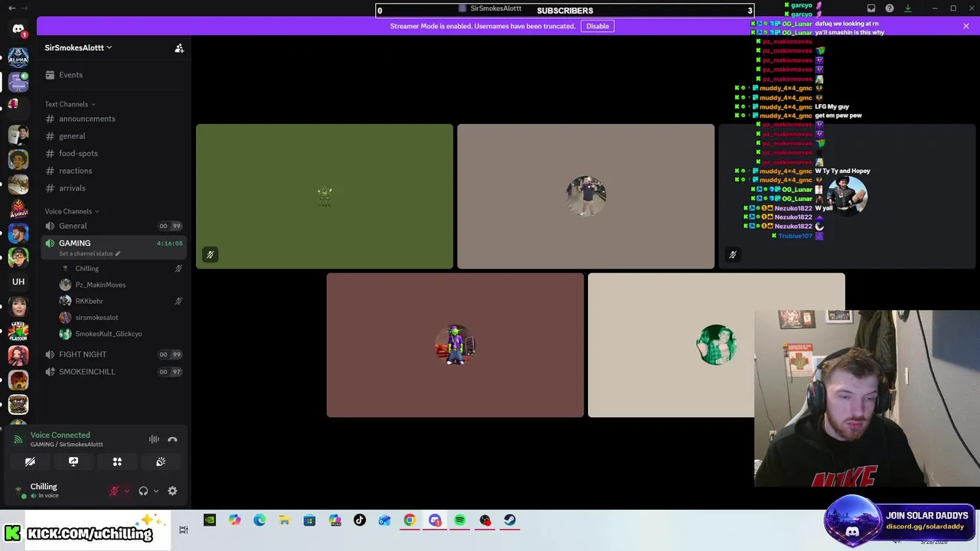980x551 pixels.
Task: Open TikTok from taskbar
Action: [360, 520]
